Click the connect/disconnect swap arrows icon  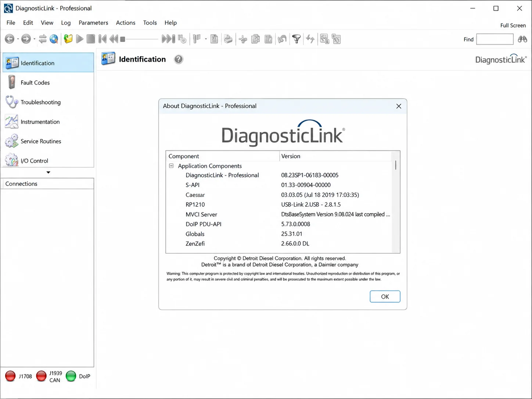pos(43,39)
